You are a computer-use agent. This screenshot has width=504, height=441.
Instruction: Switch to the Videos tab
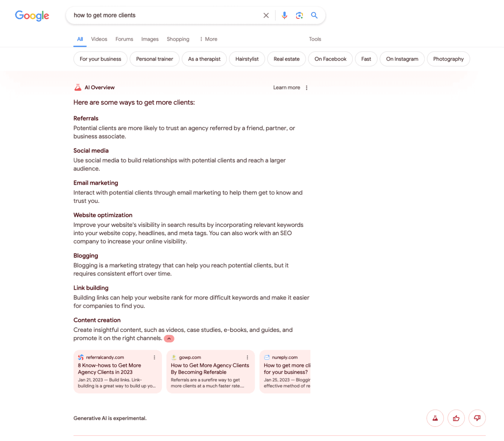99,39
